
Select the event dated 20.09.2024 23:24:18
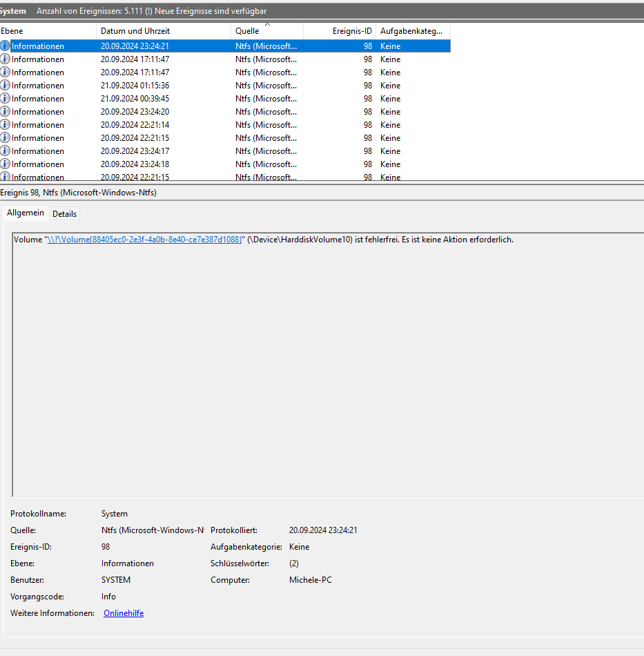point(225,164)
